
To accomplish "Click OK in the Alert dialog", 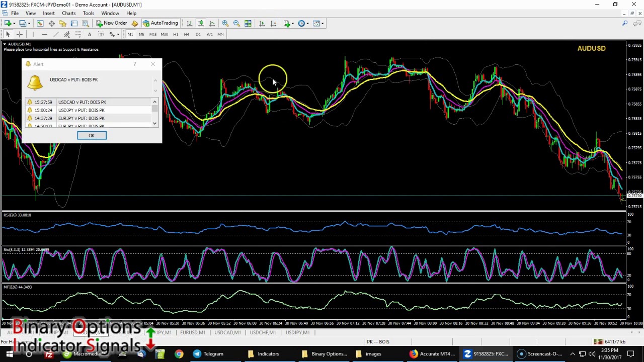I will [92, 136].
